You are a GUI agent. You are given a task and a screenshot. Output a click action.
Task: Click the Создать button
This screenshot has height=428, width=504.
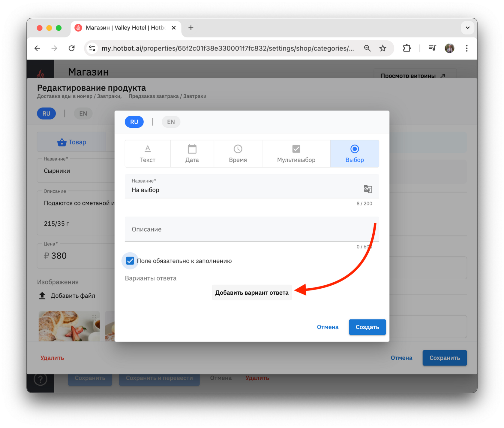(367, 327)
